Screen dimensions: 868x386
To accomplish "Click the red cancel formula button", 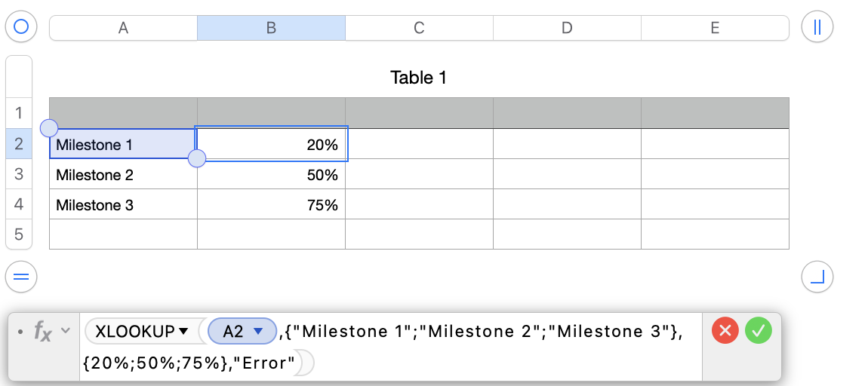I will tap(725, 330).
